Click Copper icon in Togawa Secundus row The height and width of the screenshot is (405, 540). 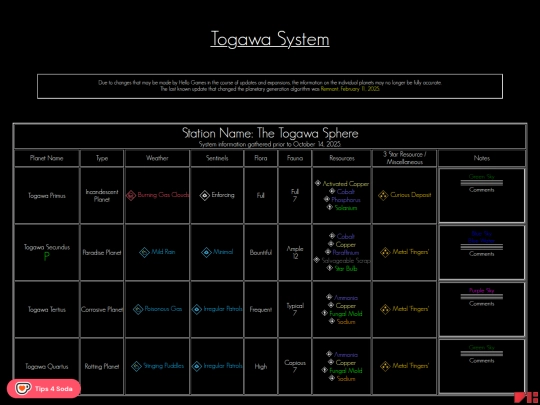(x=331, y=244)
